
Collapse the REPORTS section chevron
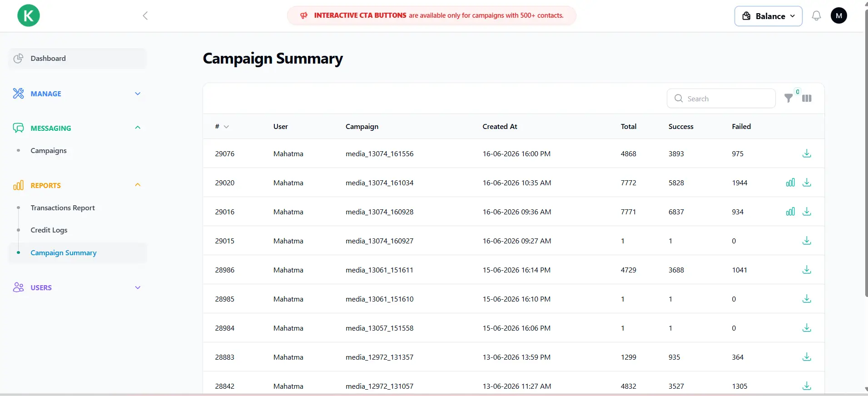(138, 185)
